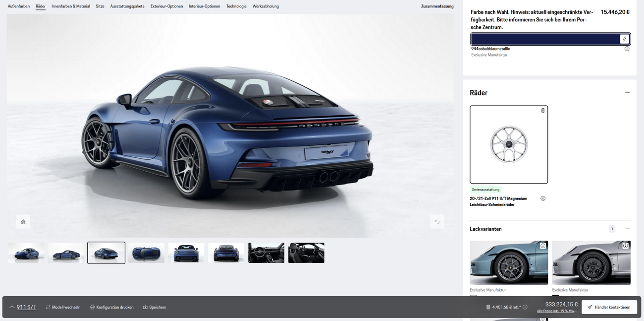
Task: Click the 944cobaltblaumetallic color name
Action: [x=490, y=49]
